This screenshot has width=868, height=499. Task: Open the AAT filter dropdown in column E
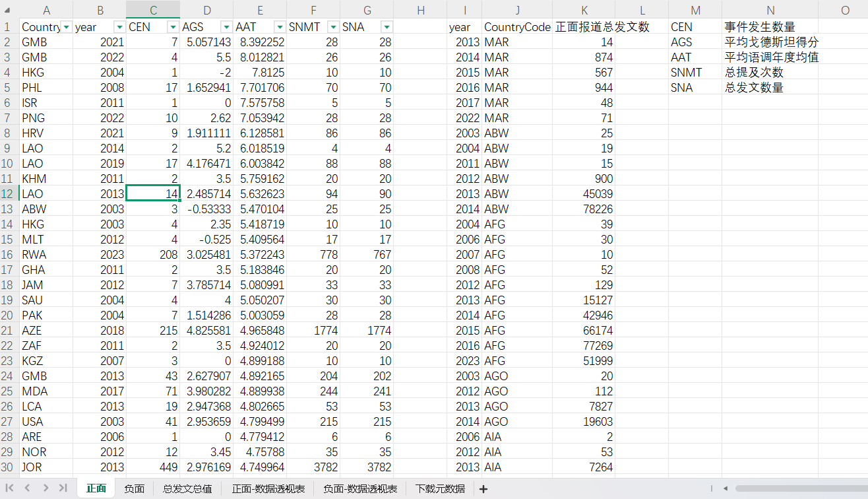pyautogui.click(x=280, y=27)
